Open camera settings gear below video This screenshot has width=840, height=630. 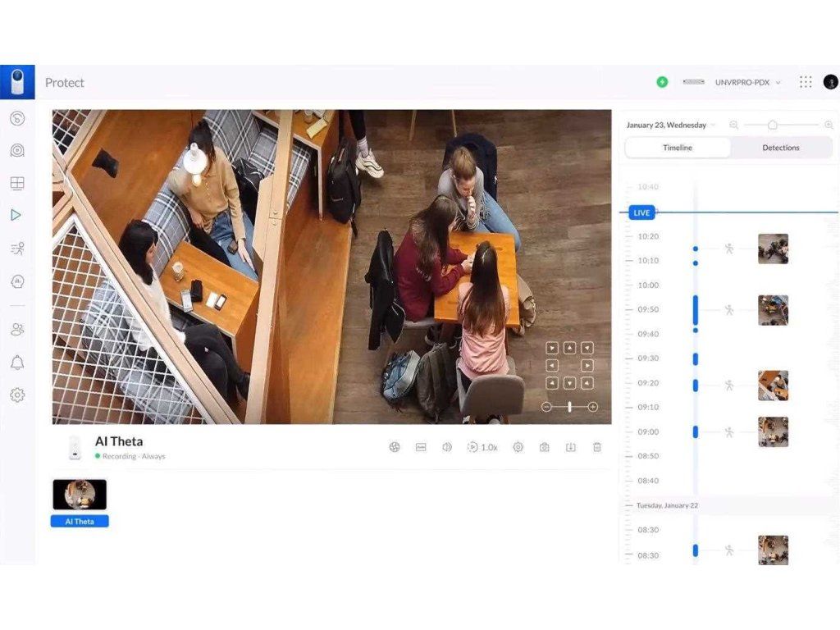click(518, 447)
